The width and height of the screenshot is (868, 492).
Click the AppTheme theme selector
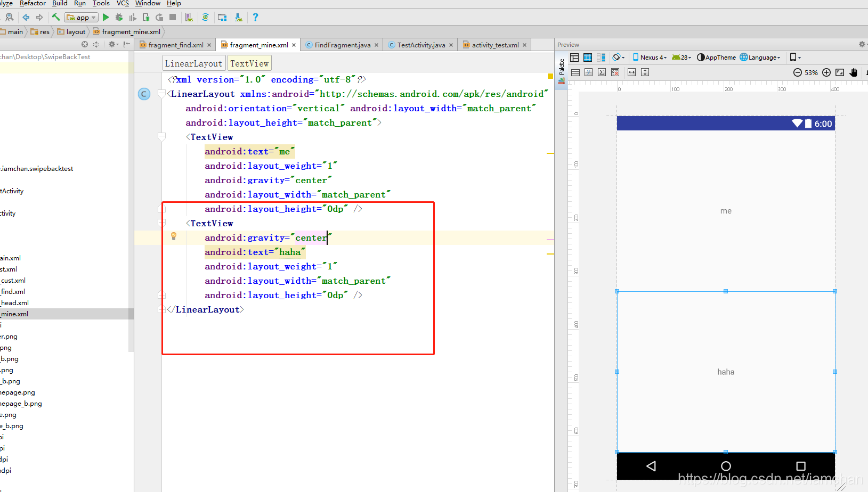[x=716, y=58]
